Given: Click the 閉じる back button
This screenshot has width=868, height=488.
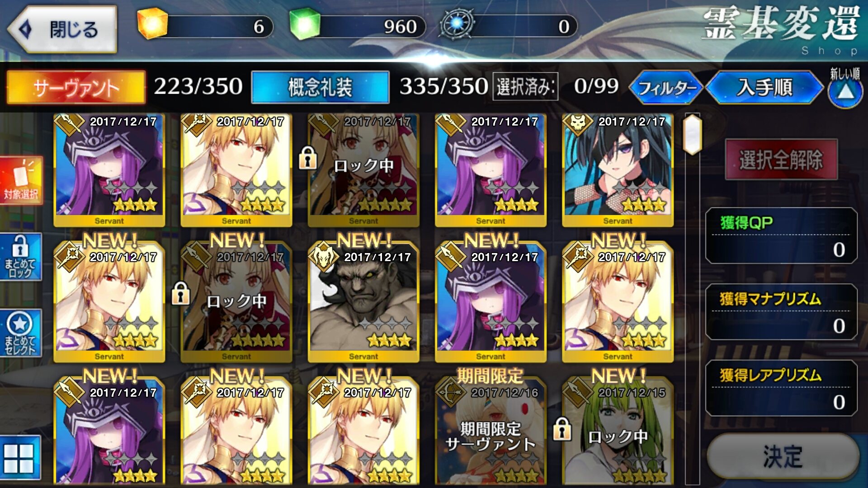Looking at the screenshot, I should click(62, 29).
